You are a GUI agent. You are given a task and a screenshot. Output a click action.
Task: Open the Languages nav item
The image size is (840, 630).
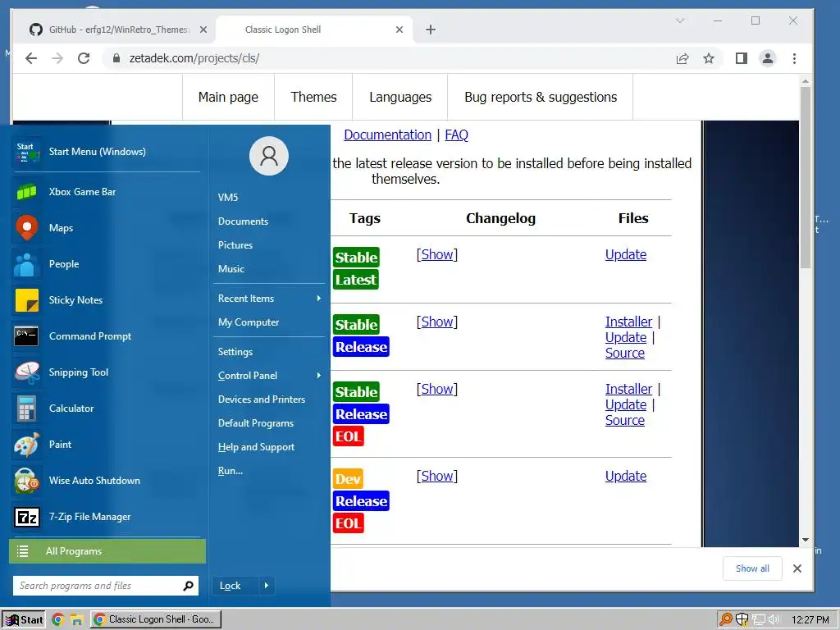coord(400,97)
